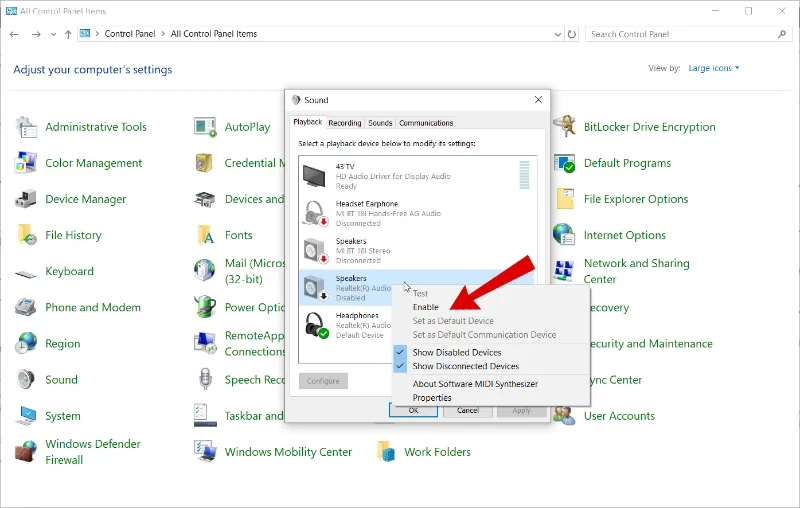Click the BitLocker Drive Encryption icon
Screen dimensions: 800x508
(564, 126)
